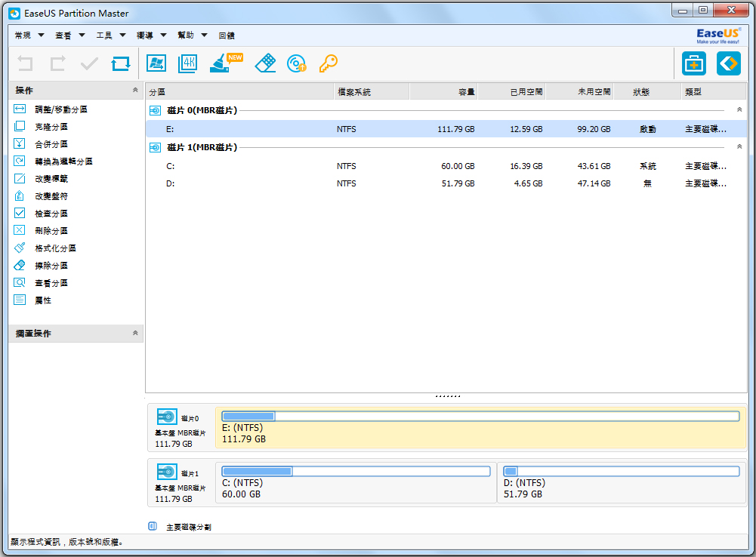
Task: Click the 分區 column header
Action: click(x=239, y=91)
